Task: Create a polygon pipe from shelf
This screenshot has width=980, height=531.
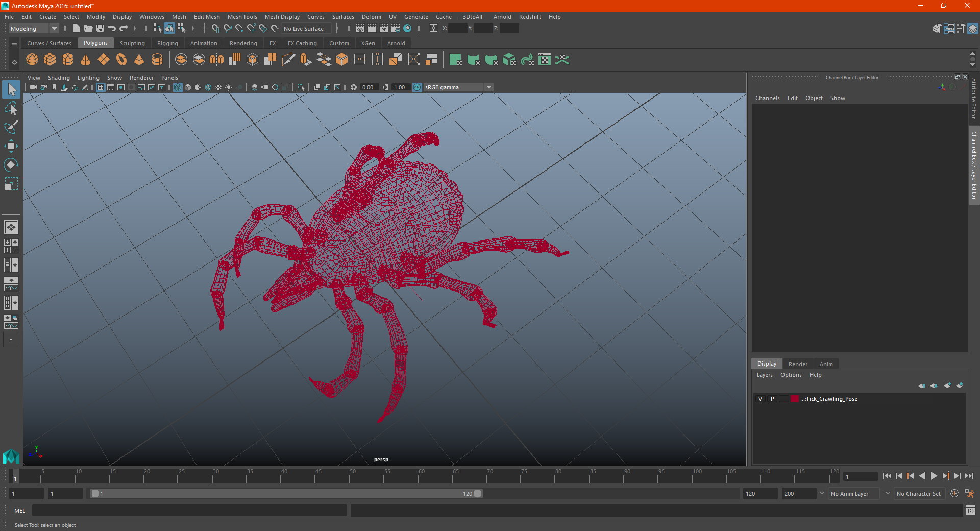Action: (x=157, y=60)
